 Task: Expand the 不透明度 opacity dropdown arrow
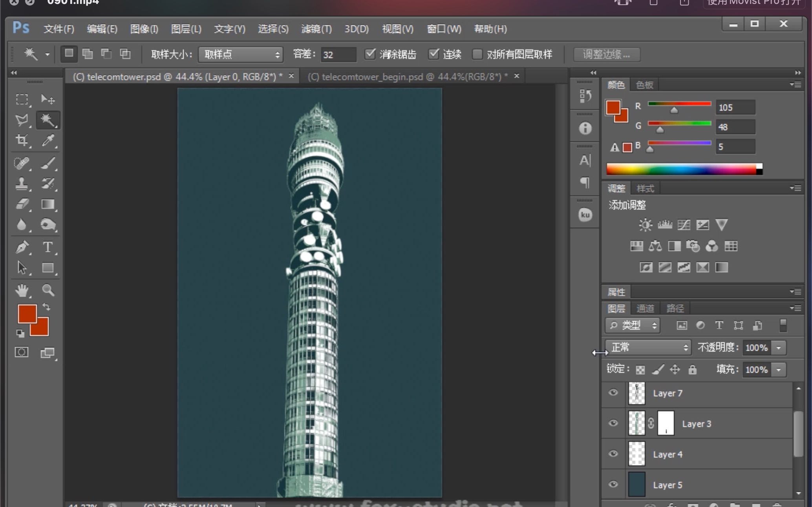point(778,348)
